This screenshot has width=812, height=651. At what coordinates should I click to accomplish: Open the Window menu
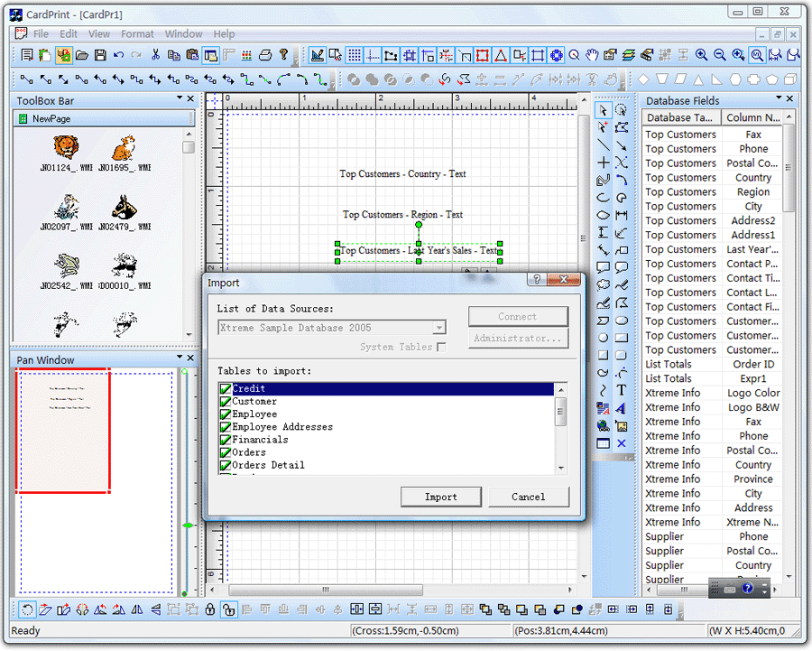tap(183, 34)
